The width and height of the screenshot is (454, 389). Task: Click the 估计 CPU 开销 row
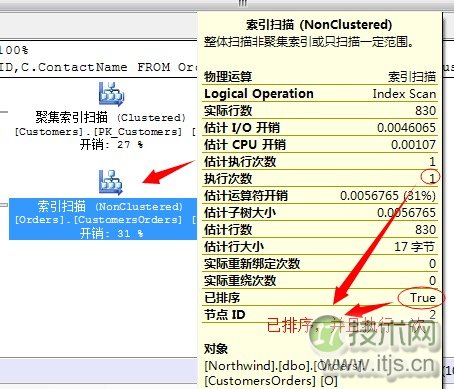point(320,145)
